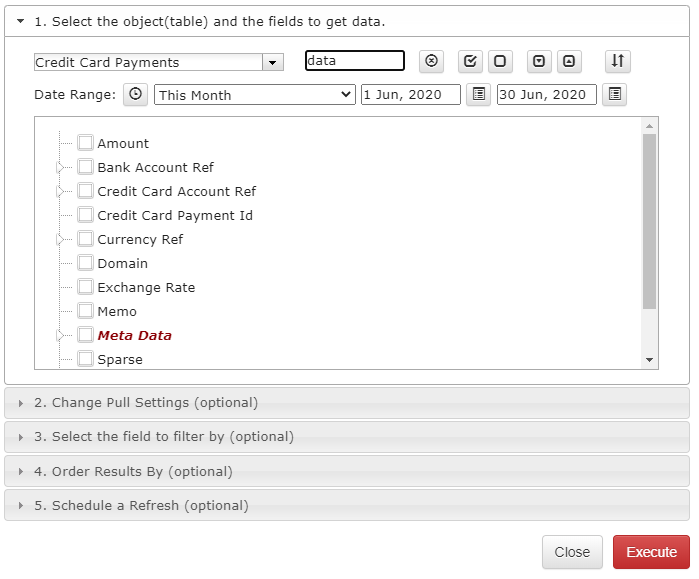The width and height of the screenshot is (699, 579).
Task: Check the Amount field checkbox
Action: coord(85,143)
